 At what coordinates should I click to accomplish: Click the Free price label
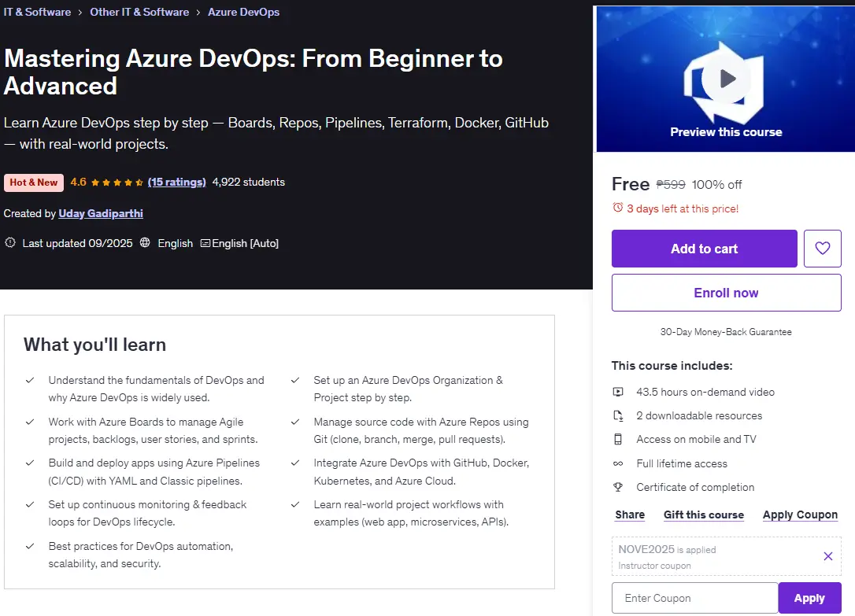[631, 184]
